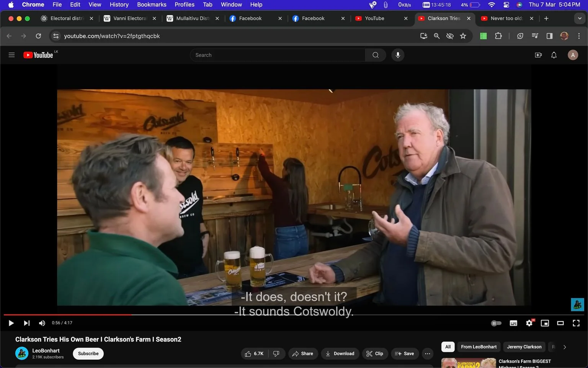Open media controls icon in toolbar
588x368 pixels.
(x=535, y=36)
